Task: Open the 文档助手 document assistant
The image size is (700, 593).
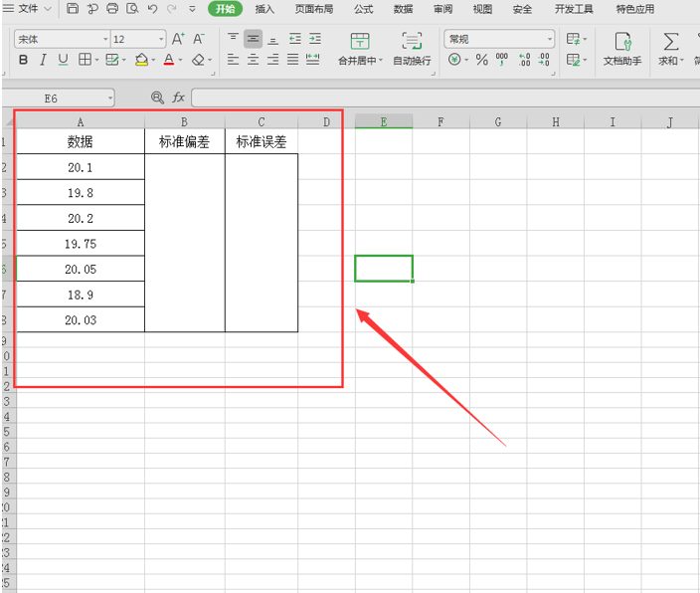Action: coord(622,49)
